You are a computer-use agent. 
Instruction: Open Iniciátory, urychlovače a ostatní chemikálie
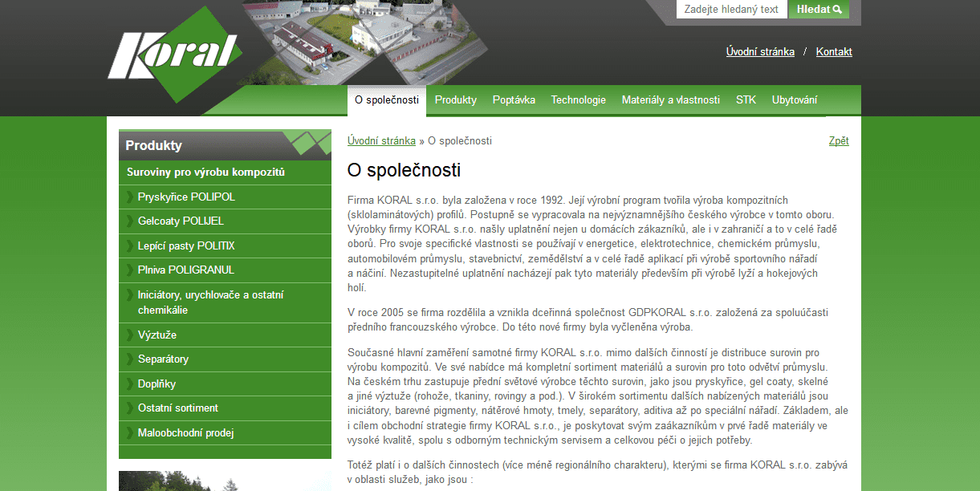tap(225, 302)
